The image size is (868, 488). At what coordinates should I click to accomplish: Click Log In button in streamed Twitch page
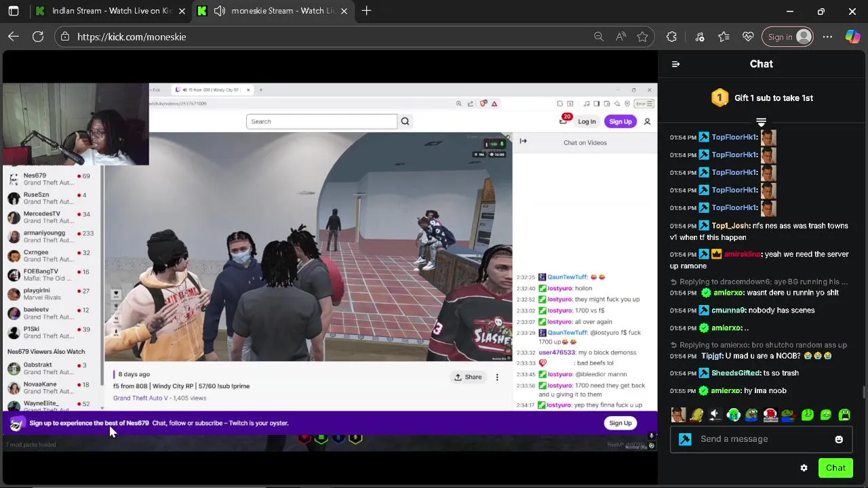(x=587, y=121)
